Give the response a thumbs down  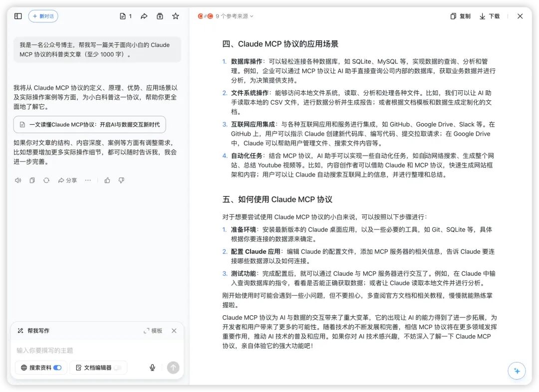coord(121,181)
